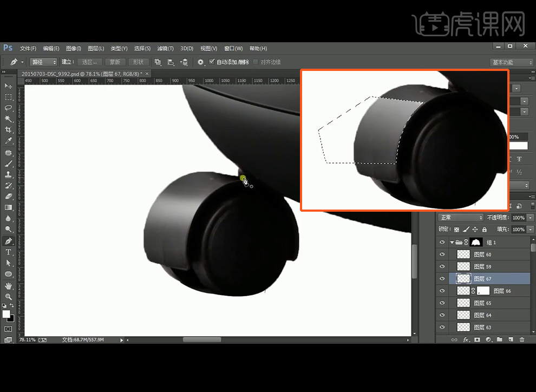Select the Rectangular Marquee tool
Screen dimensions: 536x392
pos(8,97)
